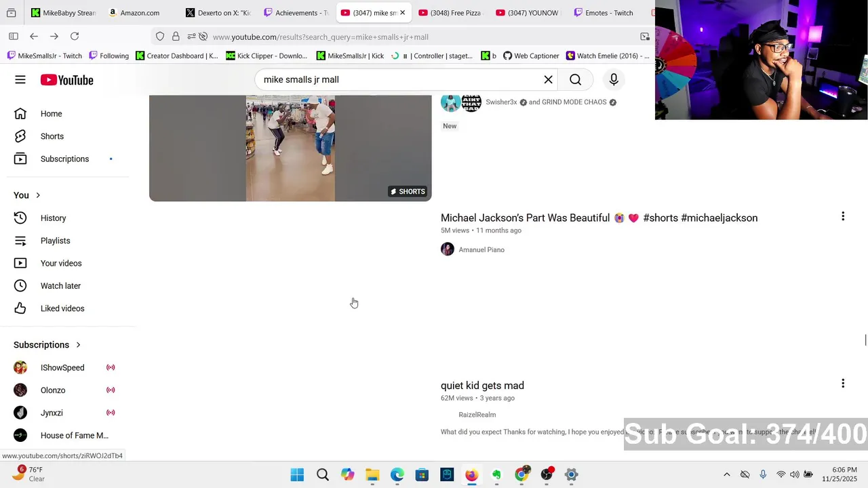Viewport: 868px width, 488px height.
Task: Open the site permissions icon in address bar
Action: [x=191, y=37]
